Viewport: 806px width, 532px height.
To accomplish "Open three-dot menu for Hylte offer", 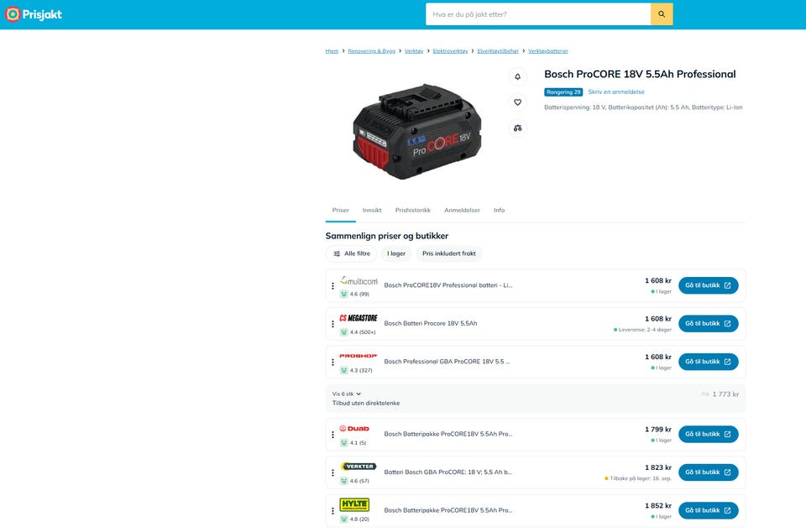I will pos(332,511).
